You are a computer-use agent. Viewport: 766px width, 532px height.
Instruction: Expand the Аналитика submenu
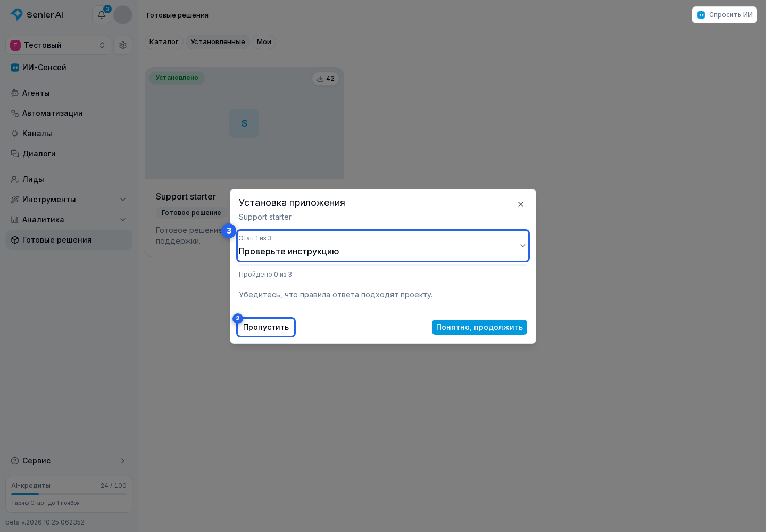pos(69,220)
